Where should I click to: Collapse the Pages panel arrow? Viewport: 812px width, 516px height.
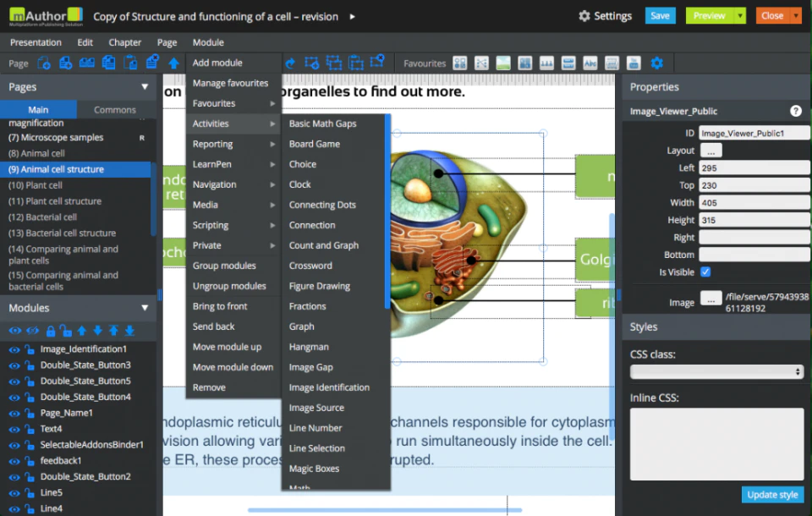pos(145,87)
